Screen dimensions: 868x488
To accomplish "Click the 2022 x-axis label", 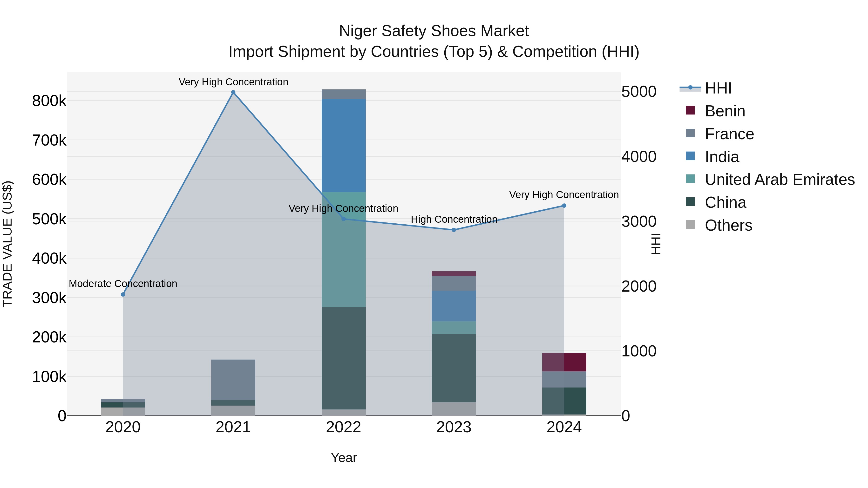I will (x=344, y=427).
